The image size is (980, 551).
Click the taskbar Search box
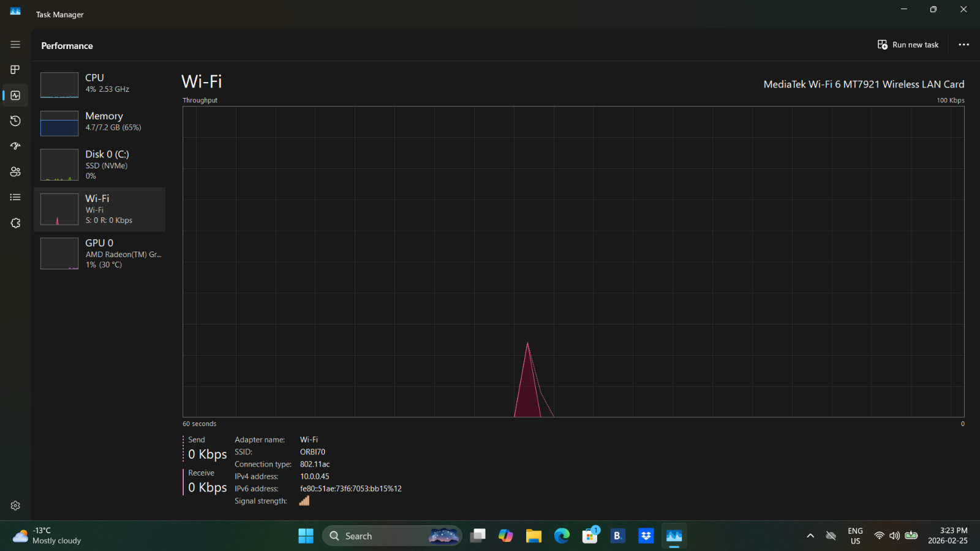[x=392, y=536]
